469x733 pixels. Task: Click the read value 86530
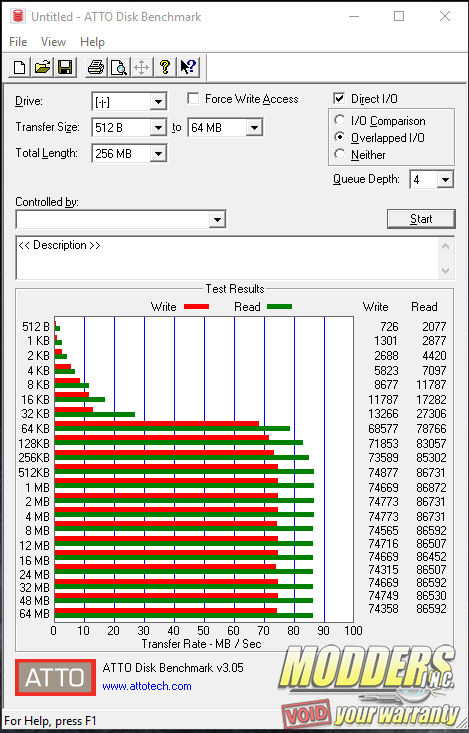431,596
